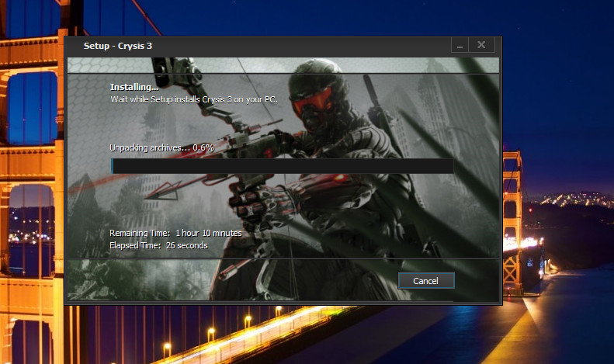The width and height of the screenshot is (614, 364).
Task: Click the 'Setup - Crysis 3' title text
Action: coord(117,46)
